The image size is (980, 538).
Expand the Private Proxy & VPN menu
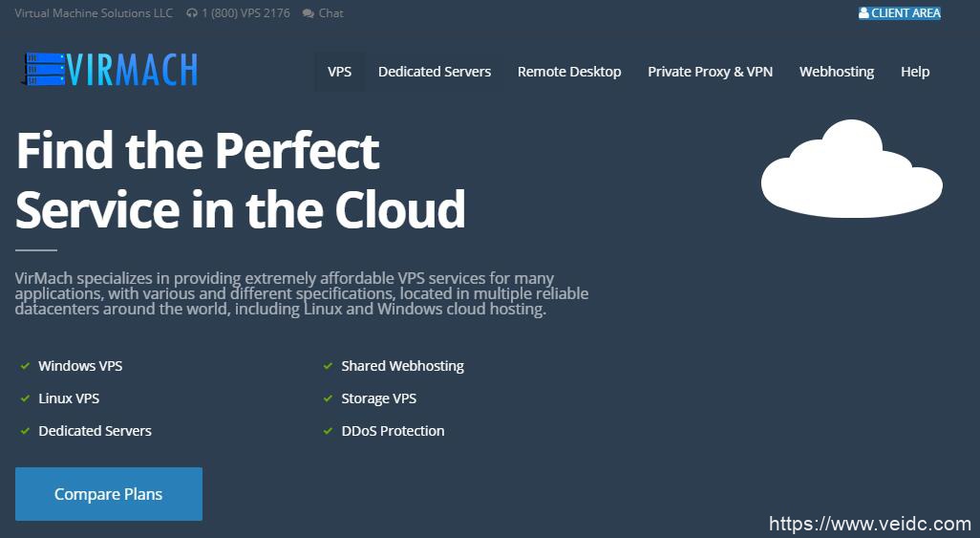coord(710,72)
